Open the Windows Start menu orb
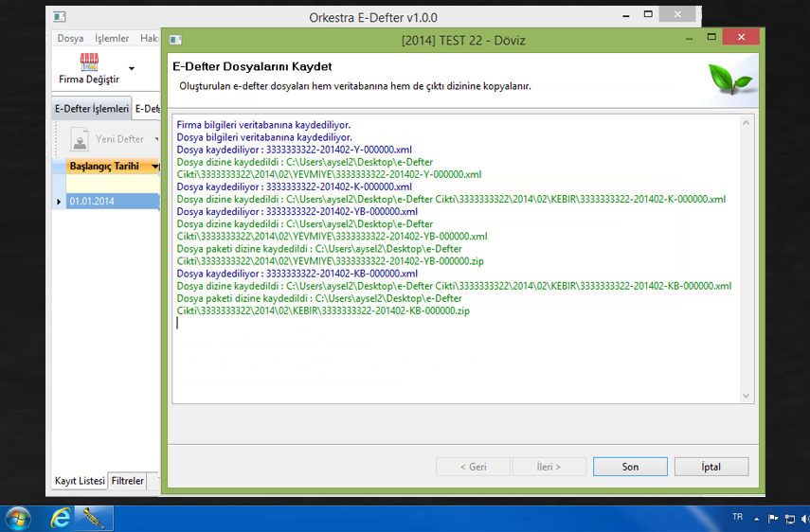The width and height of the screenshot is (810, 532). [17, 518]
